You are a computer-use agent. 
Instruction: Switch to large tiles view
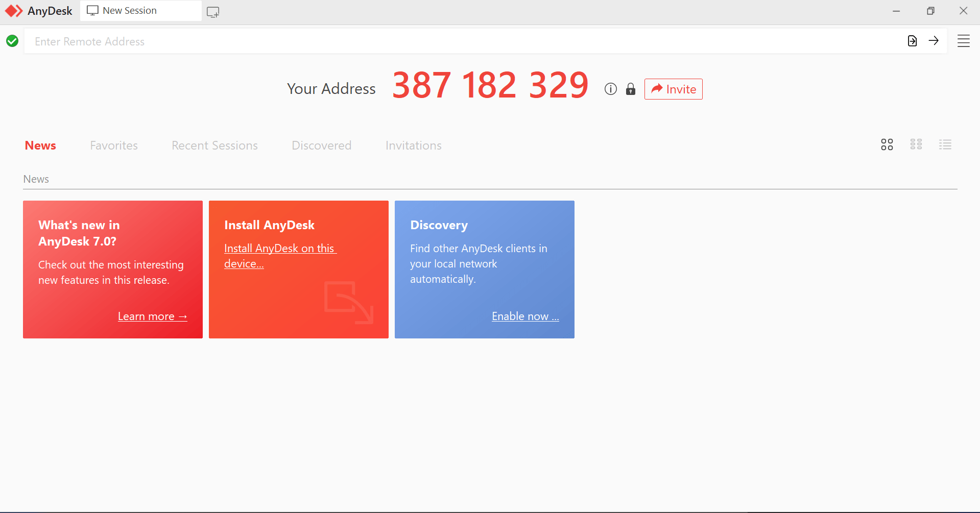pyautogui.click(x=887, y=144)
